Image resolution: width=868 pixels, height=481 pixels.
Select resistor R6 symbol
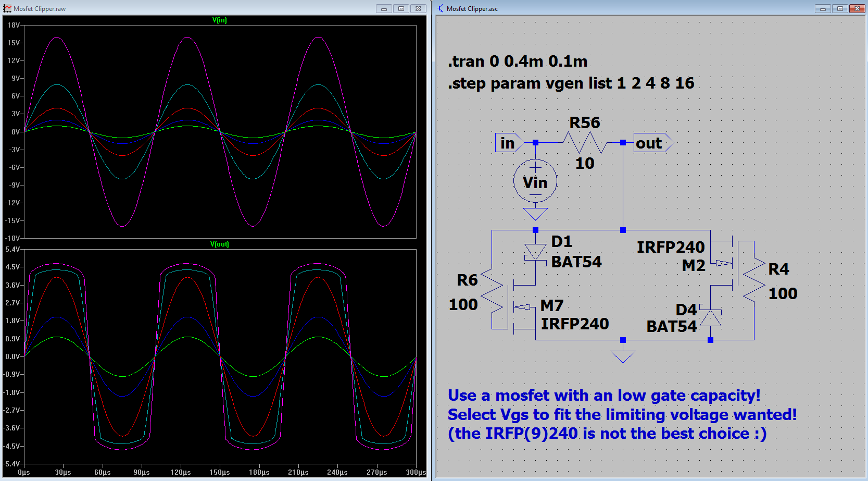[x=492, y=291]
